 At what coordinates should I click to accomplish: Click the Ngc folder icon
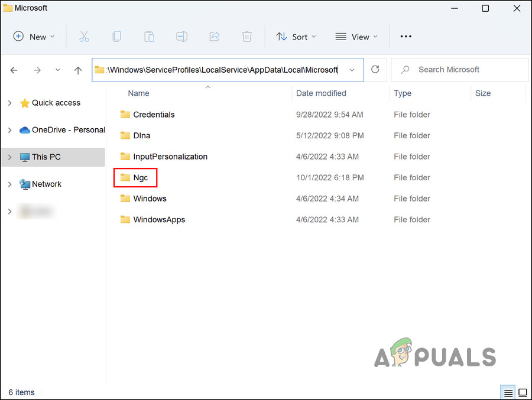click(125, 177)
